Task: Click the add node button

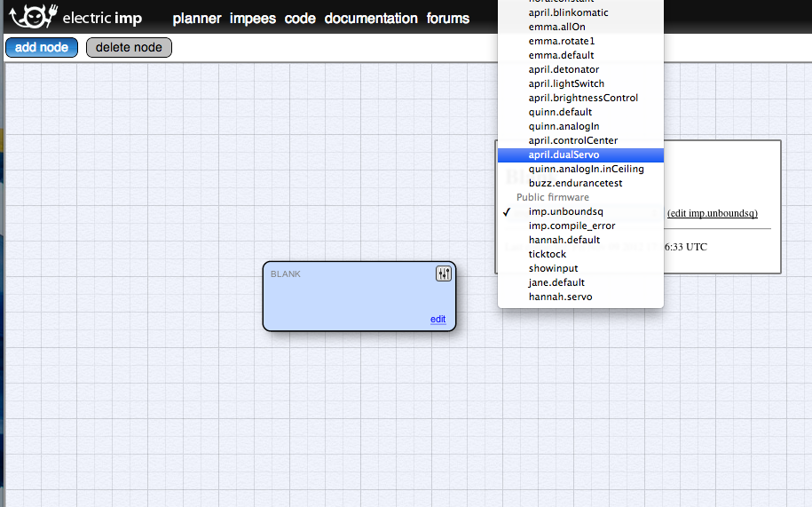Action: (42, 47)
